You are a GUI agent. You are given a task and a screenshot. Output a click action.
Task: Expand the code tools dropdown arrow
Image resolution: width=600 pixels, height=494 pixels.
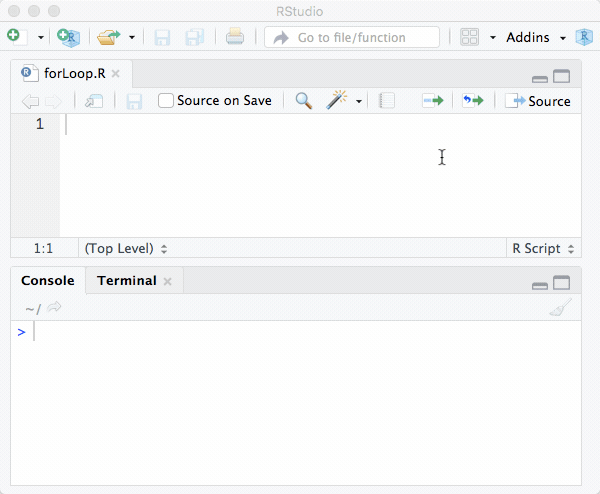(x=359, y=101)
